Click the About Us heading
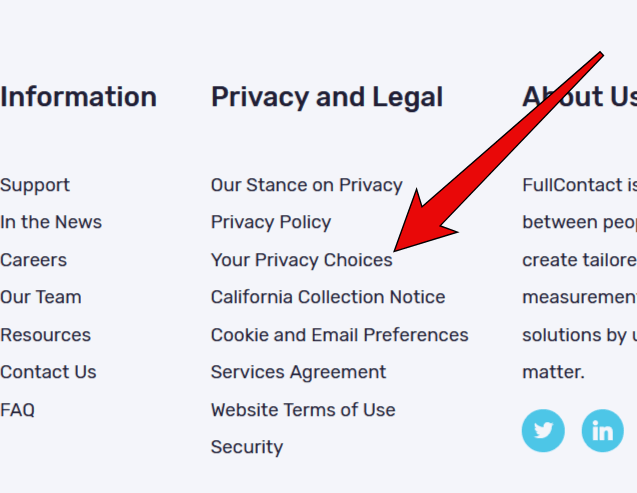The height and width of the screenshot is (493, 637). point(580,97)
